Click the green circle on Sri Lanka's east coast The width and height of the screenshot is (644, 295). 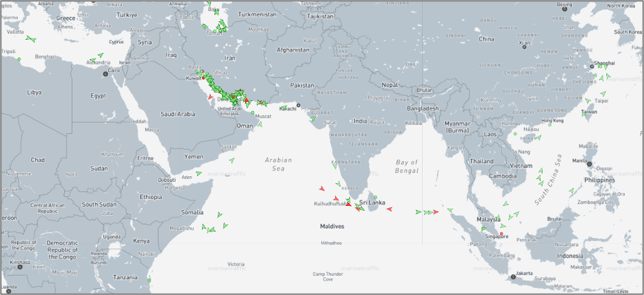click(375, 197)
